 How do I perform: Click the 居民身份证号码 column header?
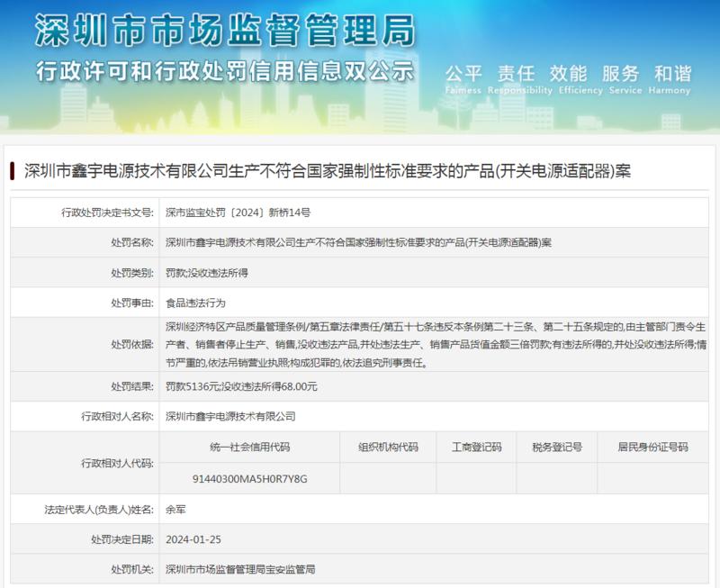(x=652, y=447)
